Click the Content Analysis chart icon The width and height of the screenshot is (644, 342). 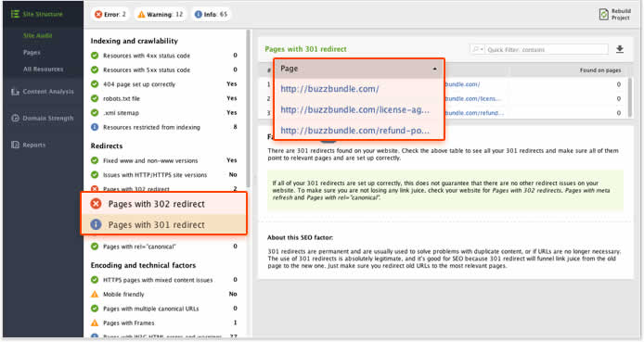pos(15,92)
